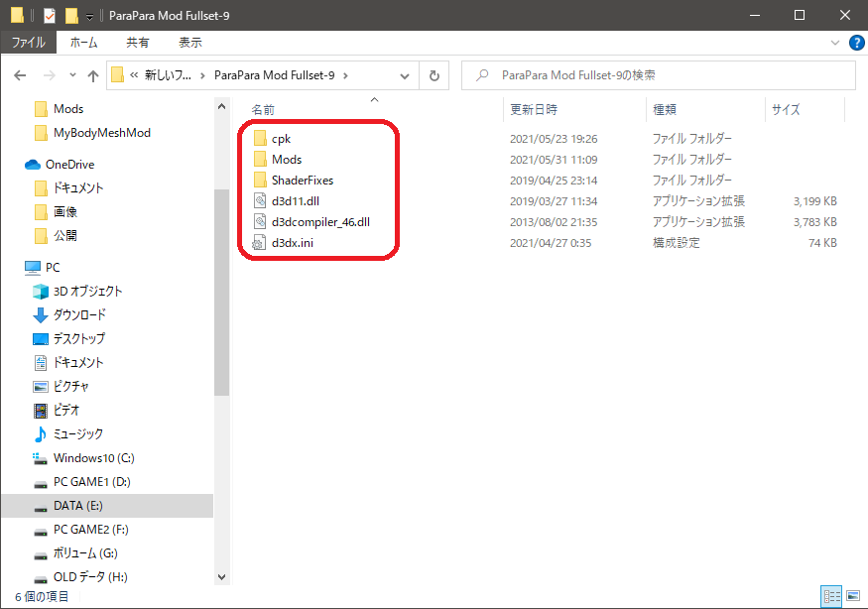Screen dimensions: 868x609
Task: Click the ParaPara Mod Fullset-9 breadcrumb
Action: coord(274,75)
